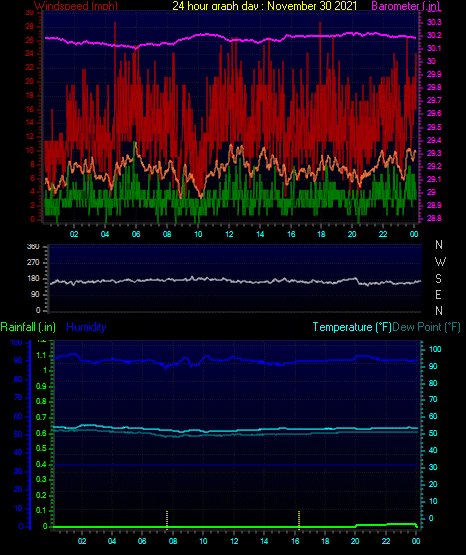The image size is (466, 555).
Task: Click the Temperature (°F) legend label
Action: tap(352, 327)
